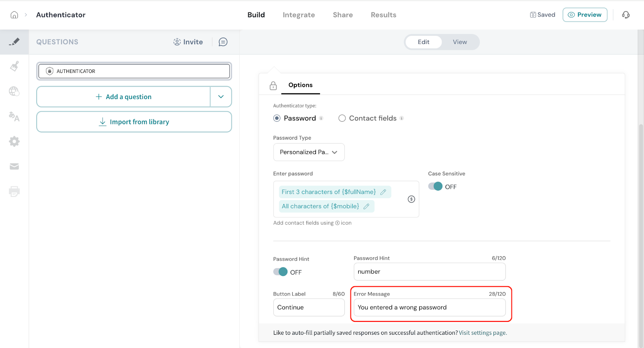Click the insert contact field dollar icon
The height and width of the screenshot is (348, 644).
pos(411,199)
